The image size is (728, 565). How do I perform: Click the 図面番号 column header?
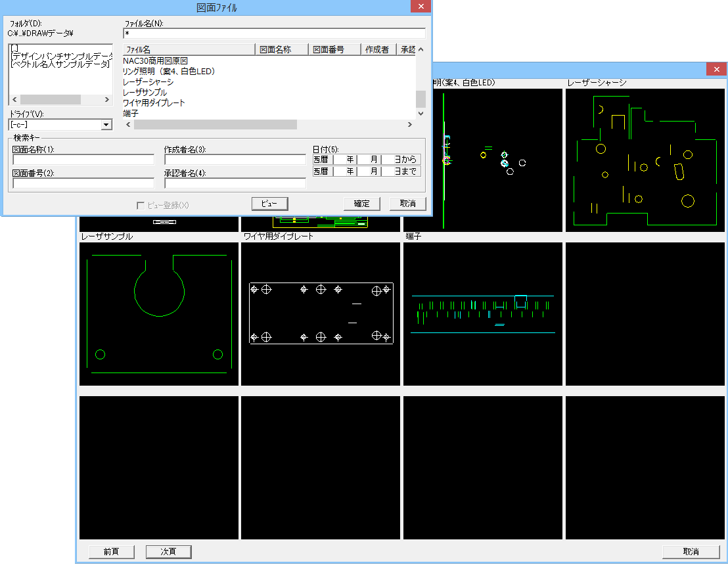click(335, 49)
